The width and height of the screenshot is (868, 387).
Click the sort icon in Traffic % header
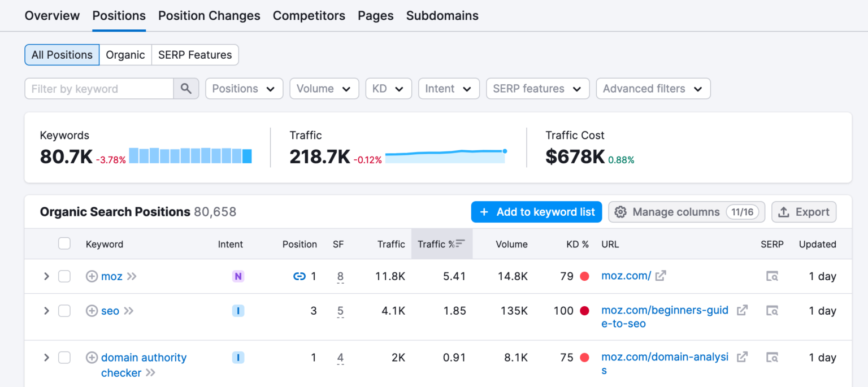coord(460,243)
